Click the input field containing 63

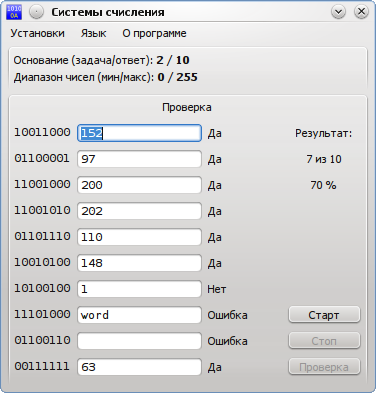[x=139, y=367]
